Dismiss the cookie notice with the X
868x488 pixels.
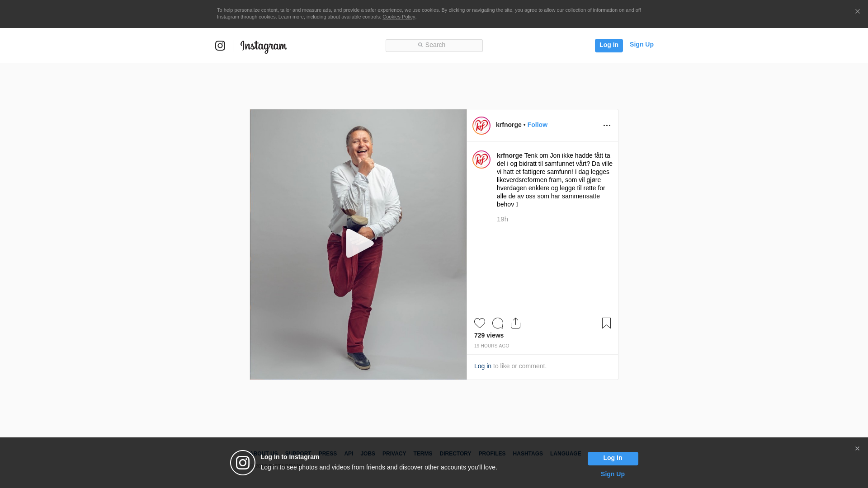[857, 12]
